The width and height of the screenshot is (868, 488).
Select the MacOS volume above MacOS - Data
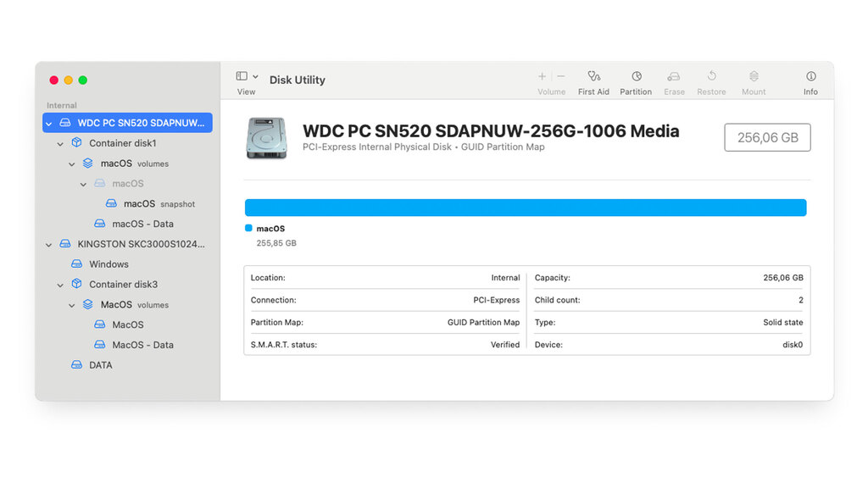pos(127,324)
